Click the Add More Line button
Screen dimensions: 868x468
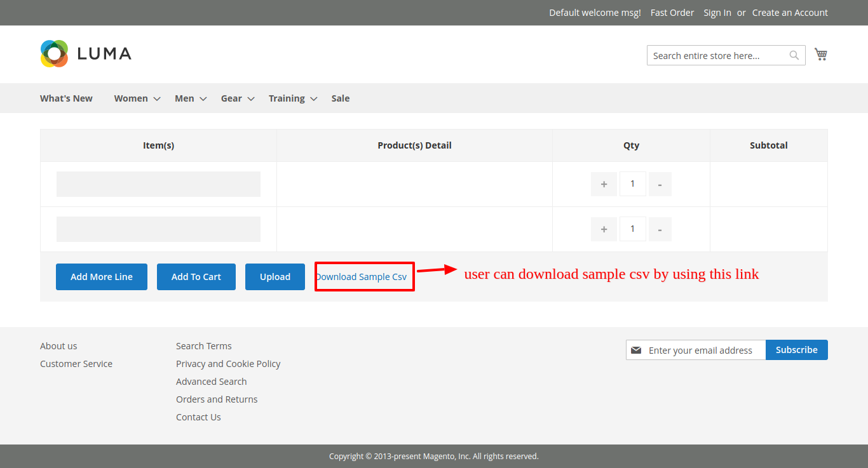(x=102, y=277)
